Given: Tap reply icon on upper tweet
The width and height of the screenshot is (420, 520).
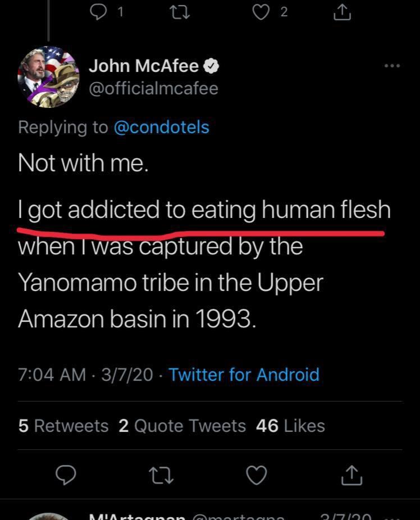Looking at the screenshot, I should point(99,12).
